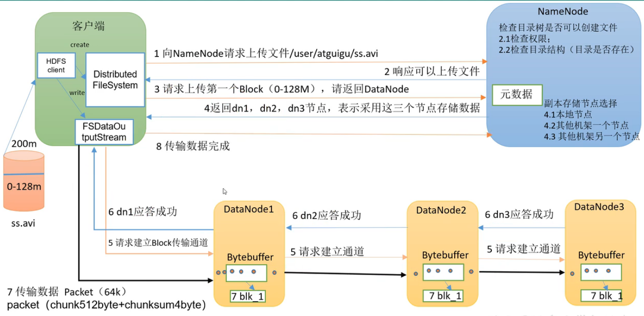Click the ss.avi file label
This screenshot has width=644, height=316.
[x=24, y=222]
